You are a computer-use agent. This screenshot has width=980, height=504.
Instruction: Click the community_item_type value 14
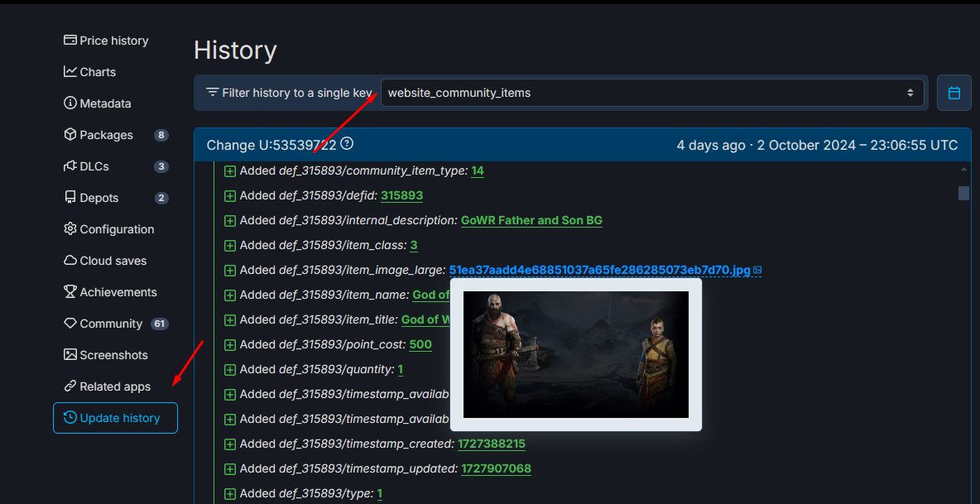click(x=478, y=170)
